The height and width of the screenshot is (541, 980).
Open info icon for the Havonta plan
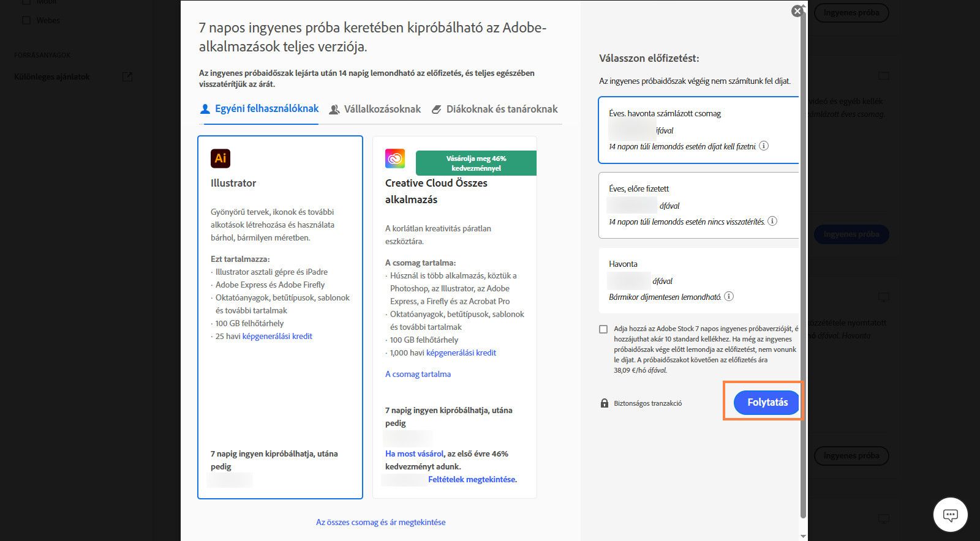click(x=729, y=296)
